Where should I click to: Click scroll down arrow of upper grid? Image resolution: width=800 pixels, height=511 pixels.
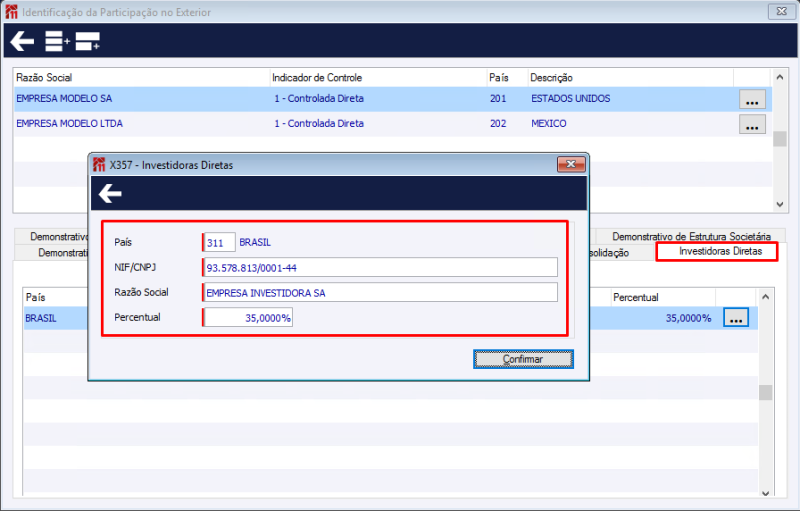(779, 204)
